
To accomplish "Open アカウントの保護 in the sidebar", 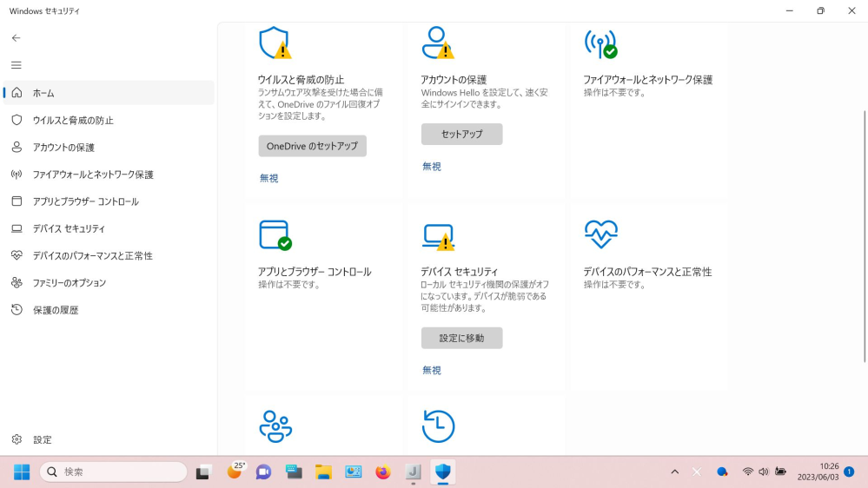I will [x=109, y=147].
